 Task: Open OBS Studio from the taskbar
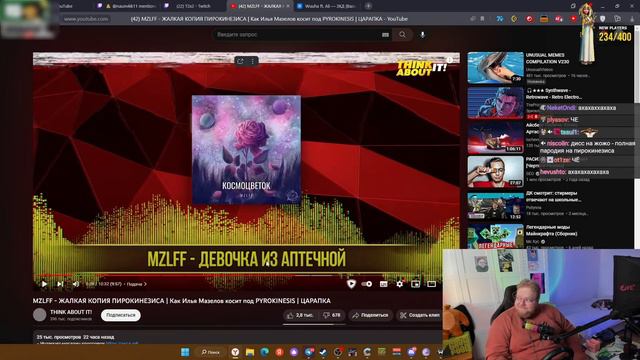[x=338, y=352]
